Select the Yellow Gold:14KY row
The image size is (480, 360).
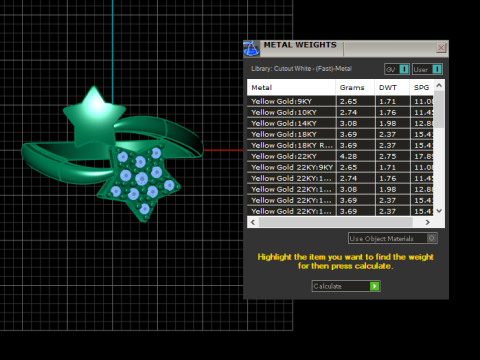point(340,123)
